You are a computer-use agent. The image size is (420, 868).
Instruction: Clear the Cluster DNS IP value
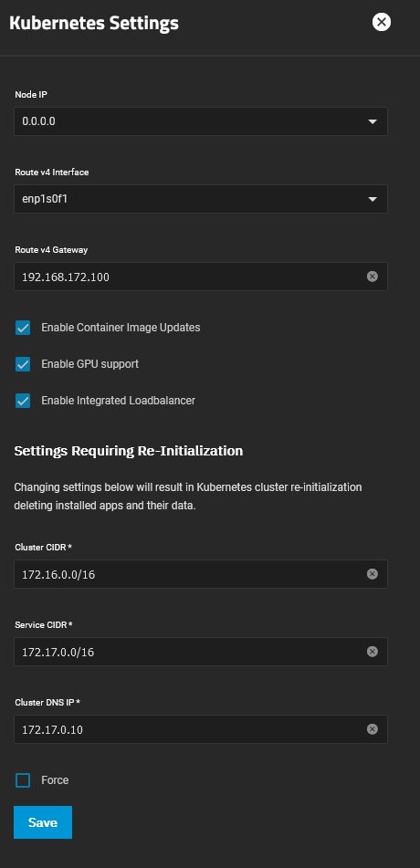[x=373, y=729]
